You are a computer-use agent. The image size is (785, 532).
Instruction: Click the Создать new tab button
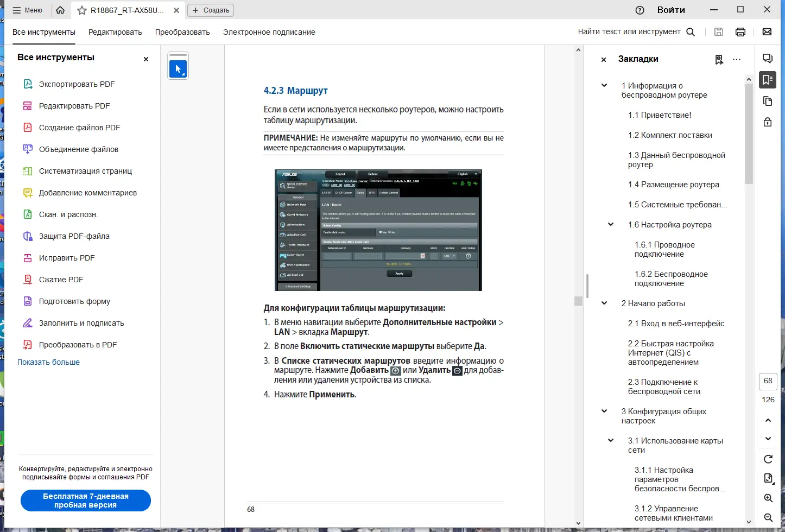coord(211,10)
